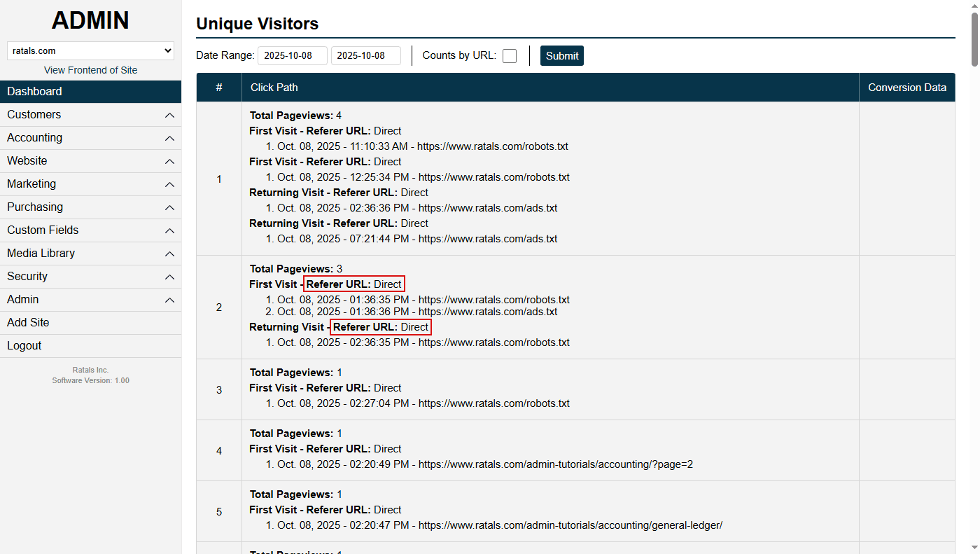
Task: Submit the date range query
Action: click(561, 55)
